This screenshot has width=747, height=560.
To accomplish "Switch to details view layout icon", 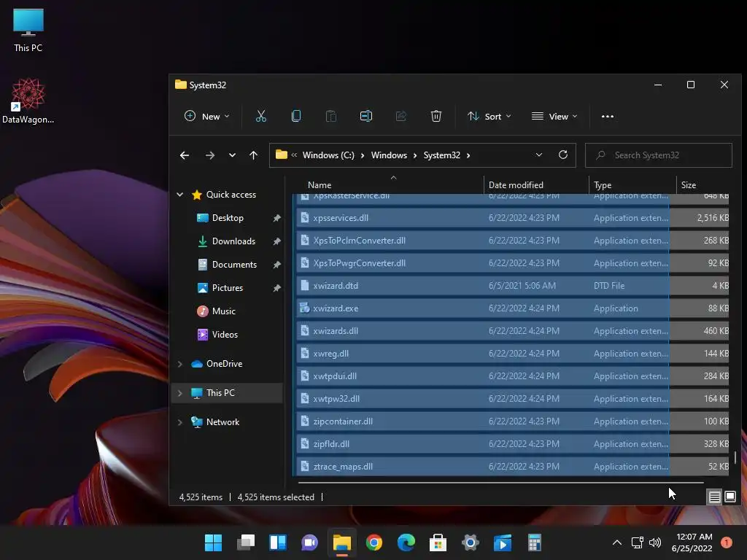I will coord(714,497).
